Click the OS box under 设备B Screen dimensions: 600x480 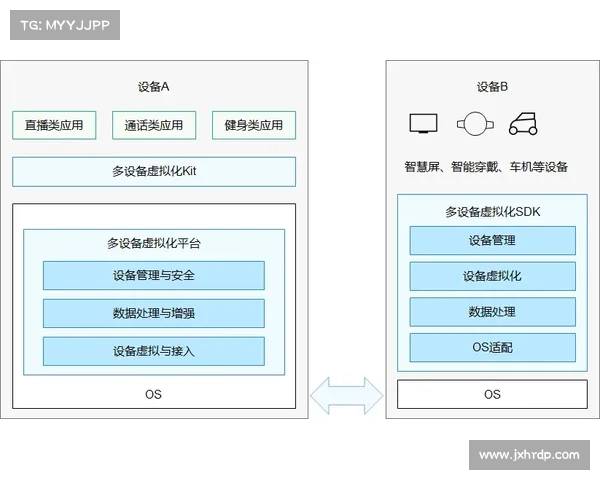(492, 394)
